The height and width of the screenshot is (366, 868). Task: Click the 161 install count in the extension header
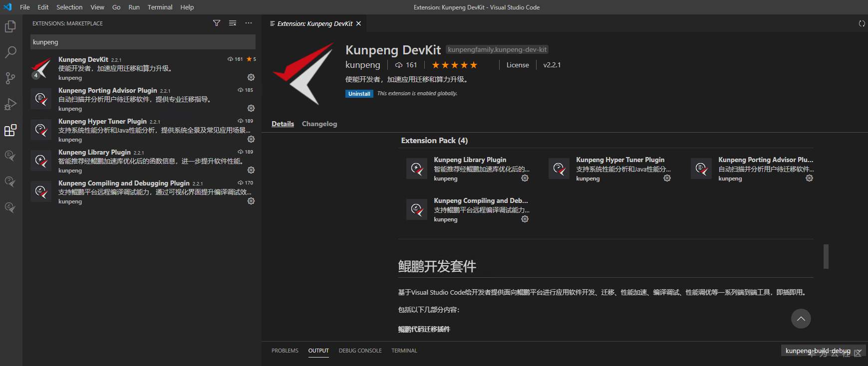[406, 65]
